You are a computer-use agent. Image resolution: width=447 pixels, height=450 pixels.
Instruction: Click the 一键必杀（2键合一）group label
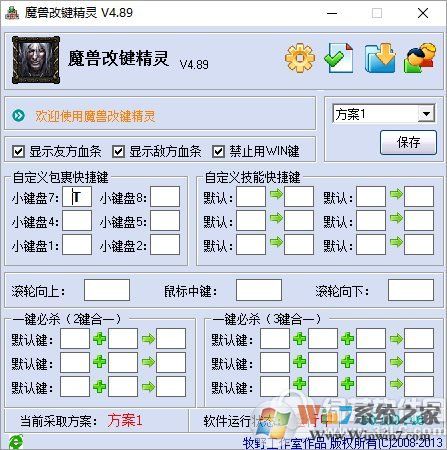(x=67, y=319)
